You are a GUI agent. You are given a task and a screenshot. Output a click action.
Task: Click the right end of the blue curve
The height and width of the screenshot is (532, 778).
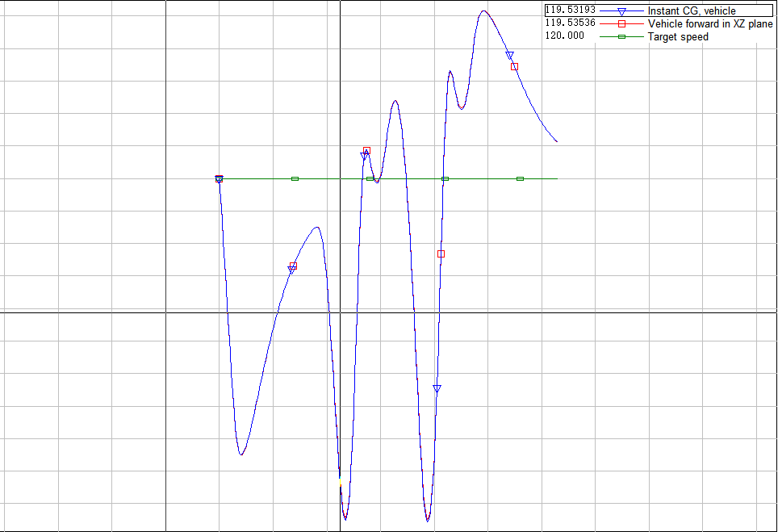click(557, 141)
